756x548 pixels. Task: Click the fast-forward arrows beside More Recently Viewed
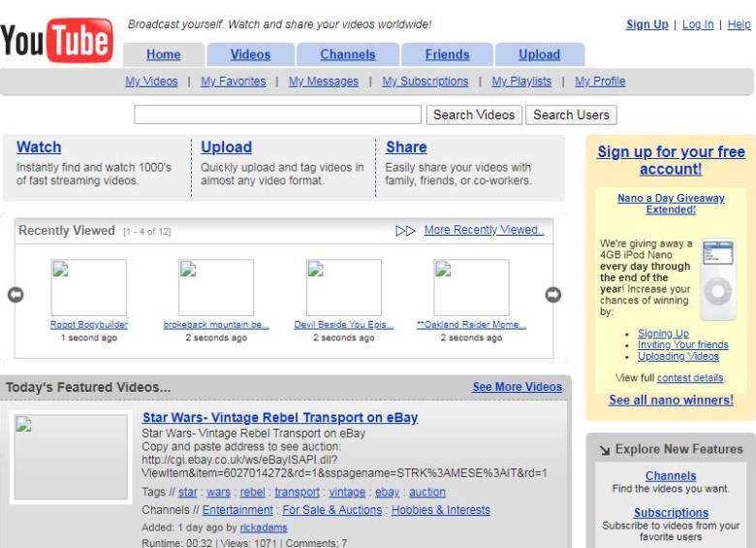[x=405, y=231]
